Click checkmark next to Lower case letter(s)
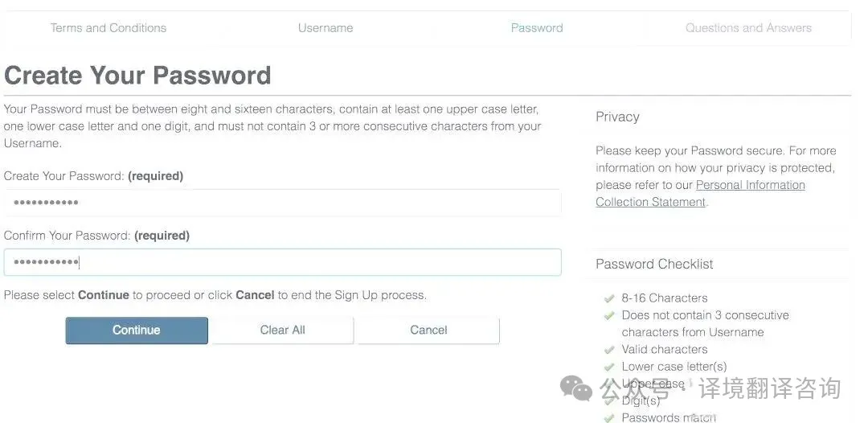This screenshot has width=868, height=423. (x=609, y=367)
